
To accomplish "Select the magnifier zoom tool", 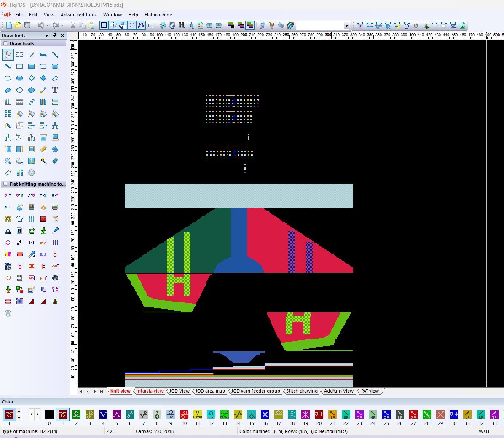I will coord(8,161).
